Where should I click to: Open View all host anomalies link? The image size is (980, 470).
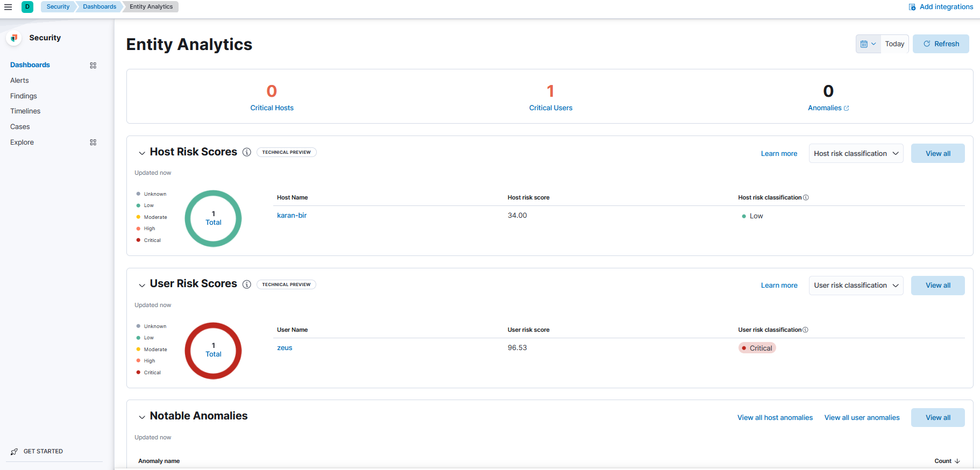[775, 418]
